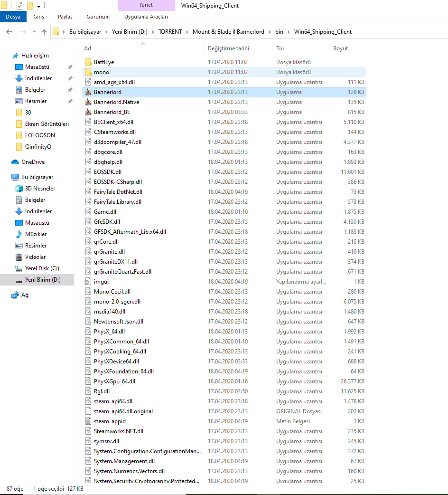
Task: Click the Yönet contextual tab header
Action: click(x=146, y=5)
